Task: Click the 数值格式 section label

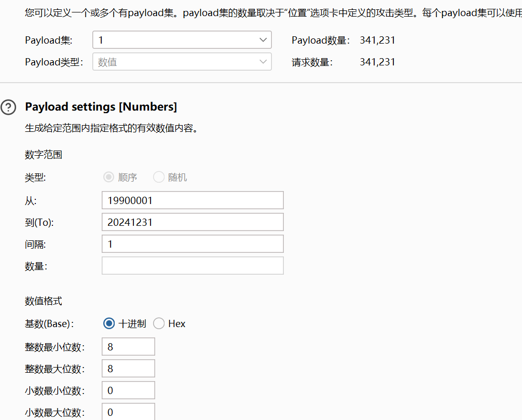Action: tap(44, 301)
